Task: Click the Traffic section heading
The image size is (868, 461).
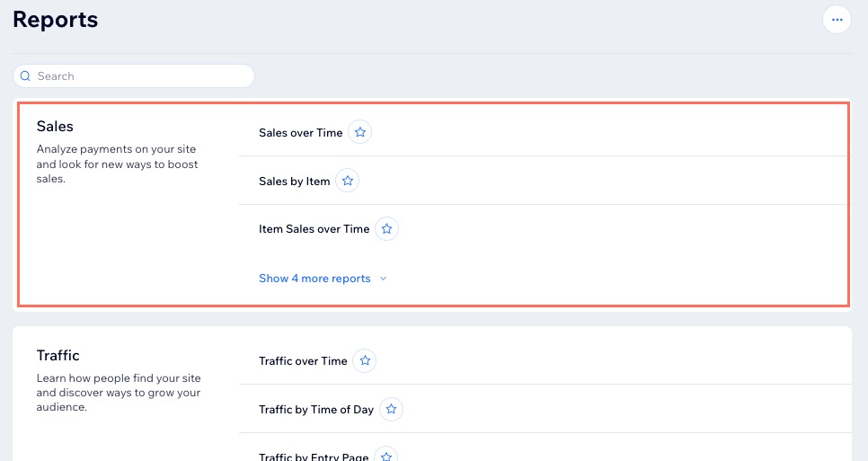Action: tap(58, 355)
